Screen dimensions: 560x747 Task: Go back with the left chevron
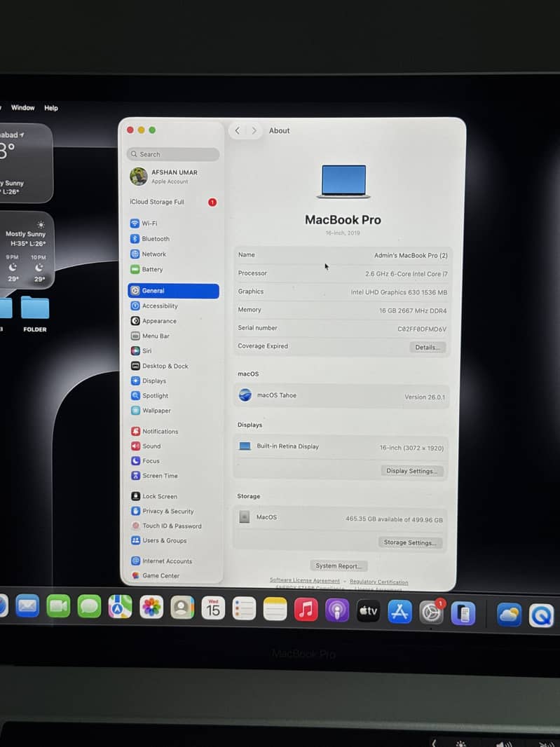click(x=238, y=130)
